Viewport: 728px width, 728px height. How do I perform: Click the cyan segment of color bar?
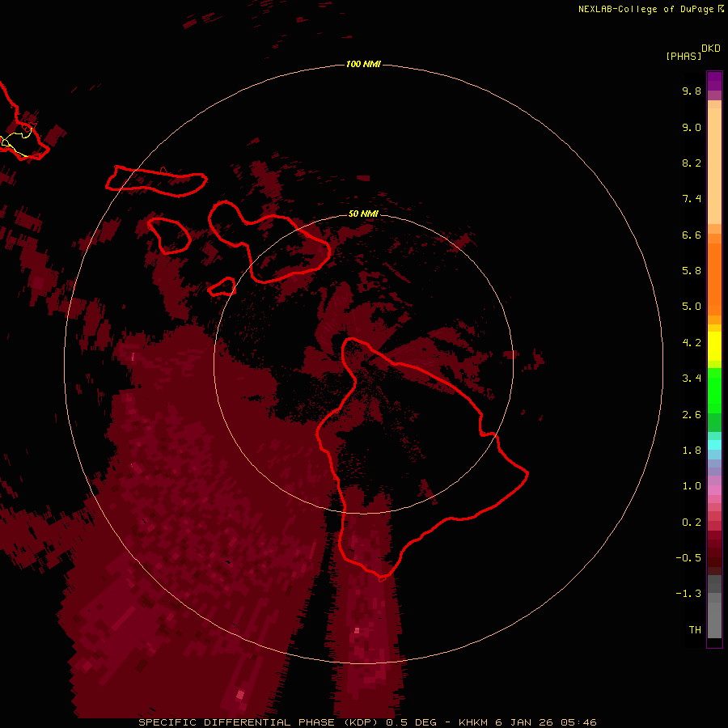pos(714,445)
